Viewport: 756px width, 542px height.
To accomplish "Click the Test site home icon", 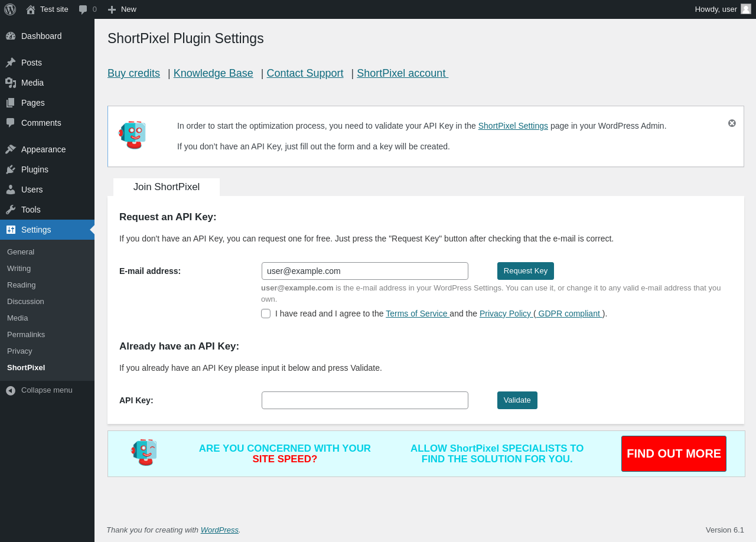I will 31,9.
